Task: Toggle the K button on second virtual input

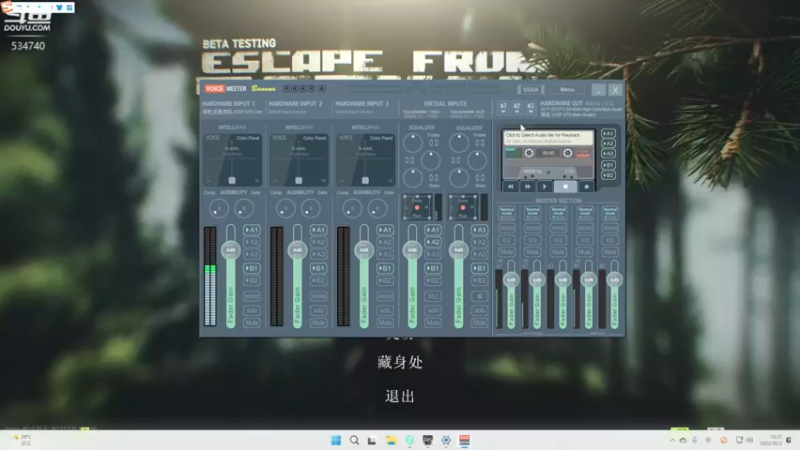Action: [x=480, y=296]
